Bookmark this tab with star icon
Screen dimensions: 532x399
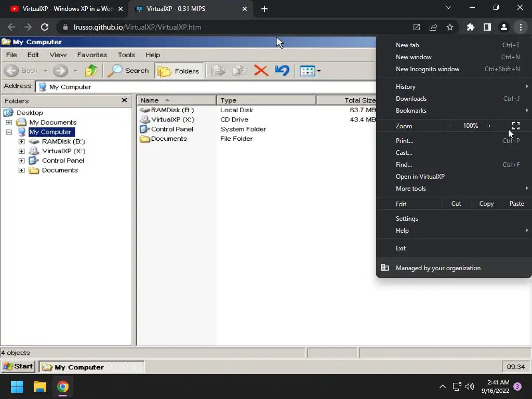[x=450, y=27]
